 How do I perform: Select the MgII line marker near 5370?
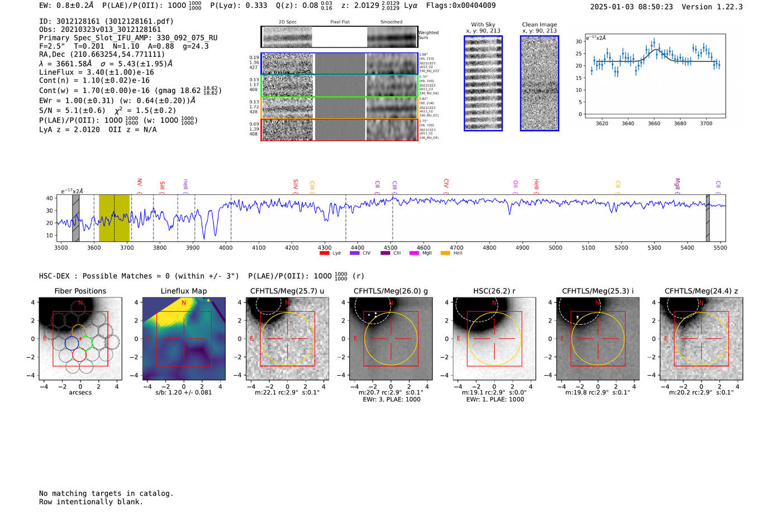(x=678, y=185)
